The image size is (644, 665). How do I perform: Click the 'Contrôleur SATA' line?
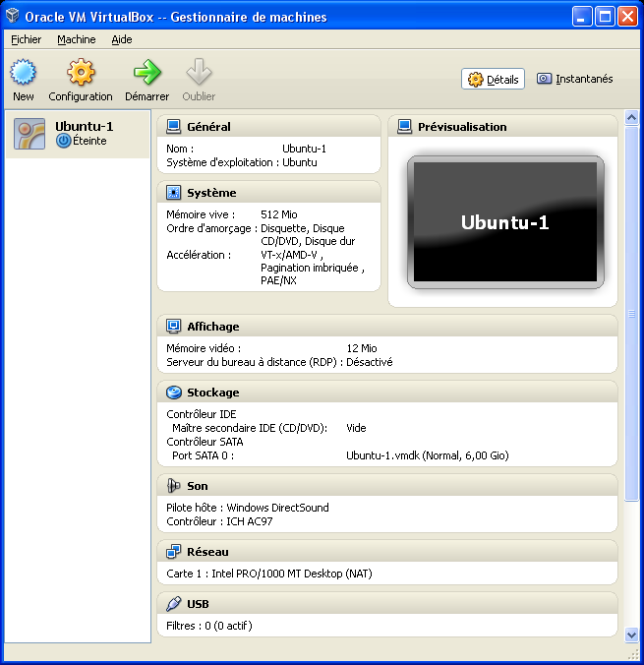(205, 442)
